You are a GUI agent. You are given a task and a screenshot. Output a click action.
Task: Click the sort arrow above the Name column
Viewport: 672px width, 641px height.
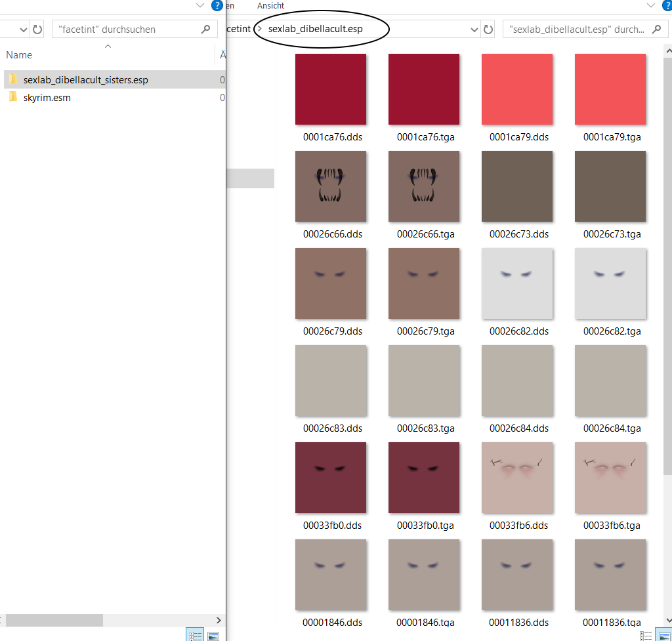[x=108, y=46]
